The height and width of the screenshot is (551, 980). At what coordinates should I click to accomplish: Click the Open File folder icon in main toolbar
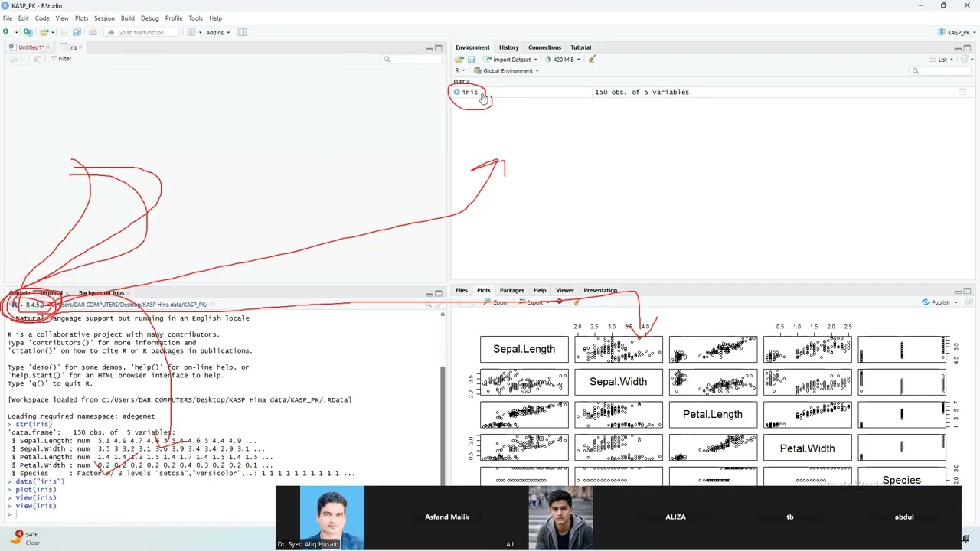(44, 32)
